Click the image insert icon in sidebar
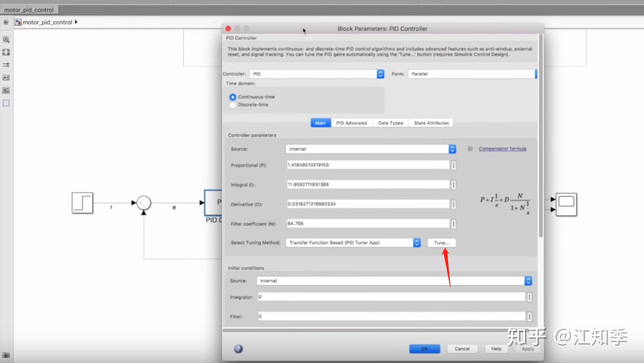 6,90
